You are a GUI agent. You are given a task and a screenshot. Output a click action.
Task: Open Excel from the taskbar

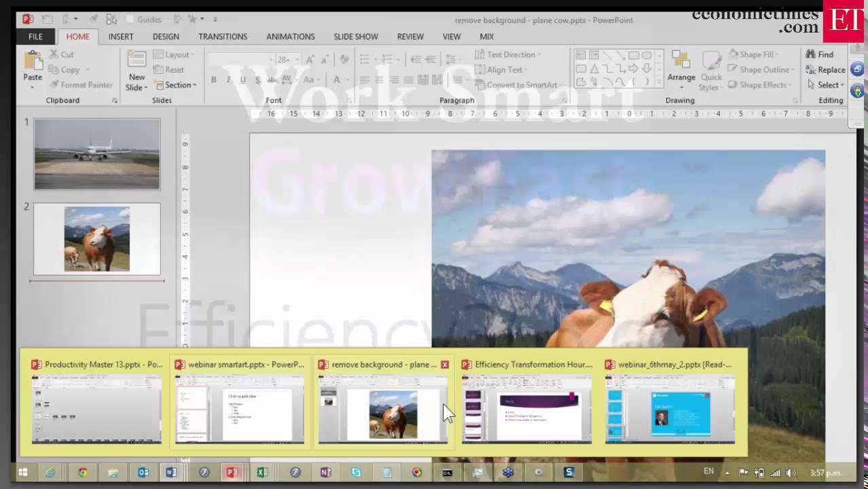pos(262,473)
